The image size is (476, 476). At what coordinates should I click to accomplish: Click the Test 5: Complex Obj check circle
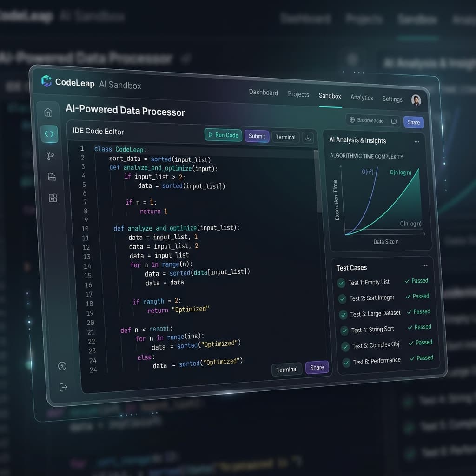point(345,346)
